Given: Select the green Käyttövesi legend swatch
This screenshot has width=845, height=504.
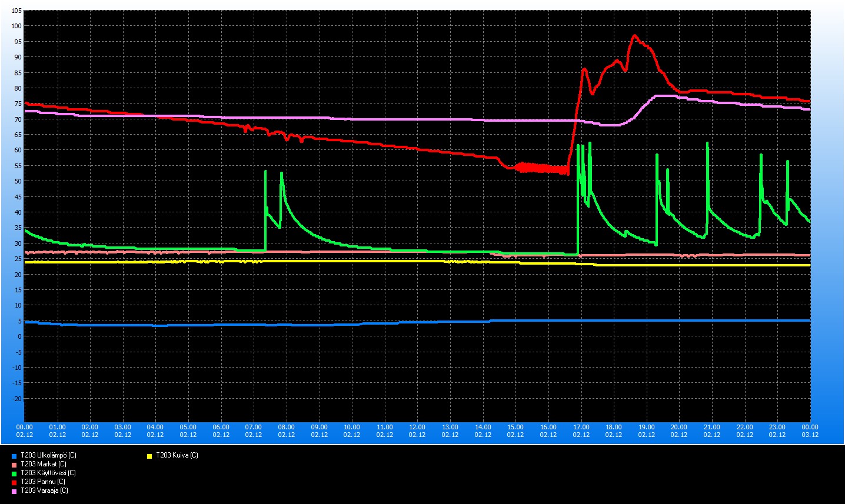Looking at the screenshot, I should point(14,473).
